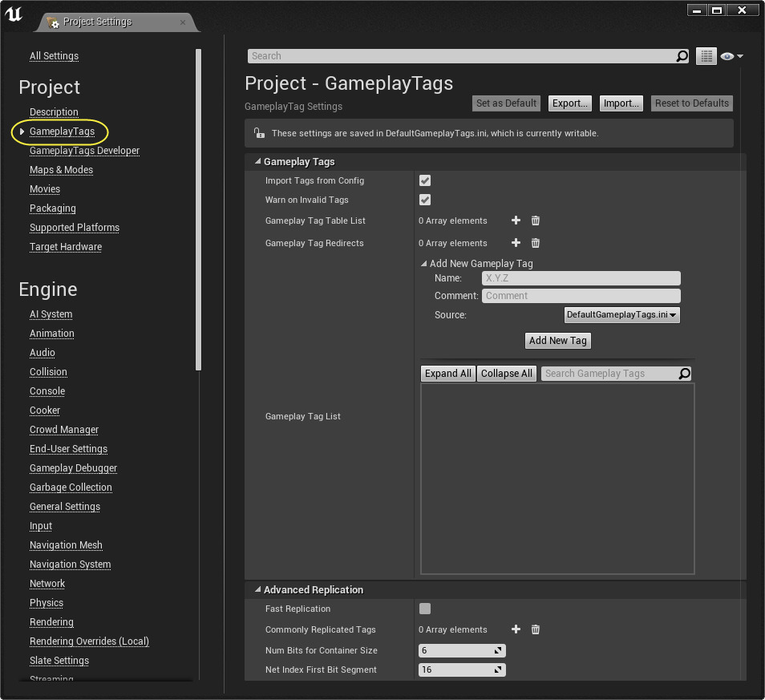
Task: Click the Add New Tag button
Action: click(x=557, y=341)
